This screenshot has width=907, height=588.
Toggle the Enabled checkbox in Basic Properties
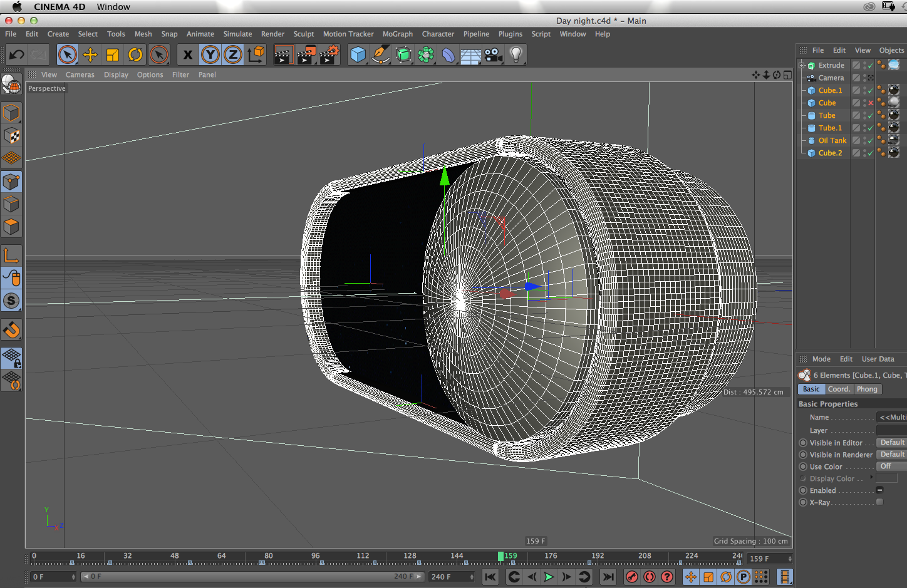(879, 490)
